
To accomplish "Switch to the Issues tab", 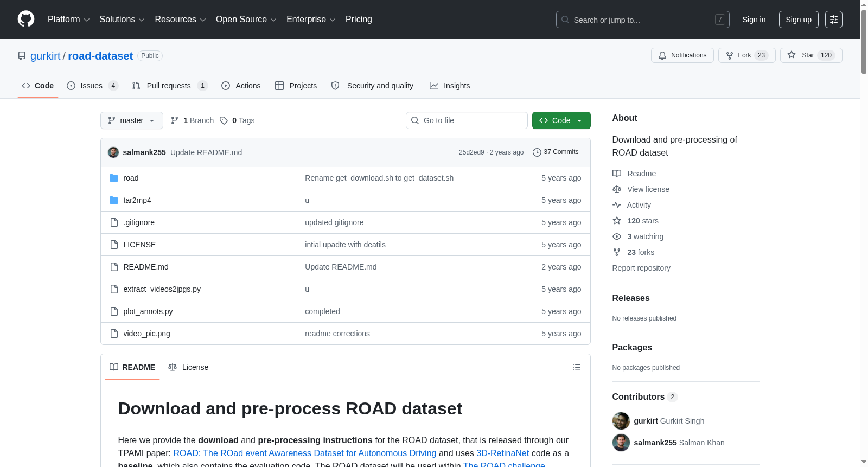I will click(93, 86).
